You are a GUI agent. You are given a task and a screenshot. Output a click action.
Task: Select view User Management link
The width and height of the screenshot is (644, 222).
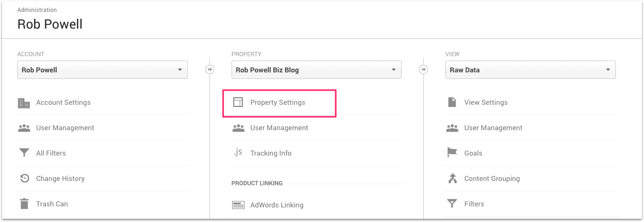(493, 128)
